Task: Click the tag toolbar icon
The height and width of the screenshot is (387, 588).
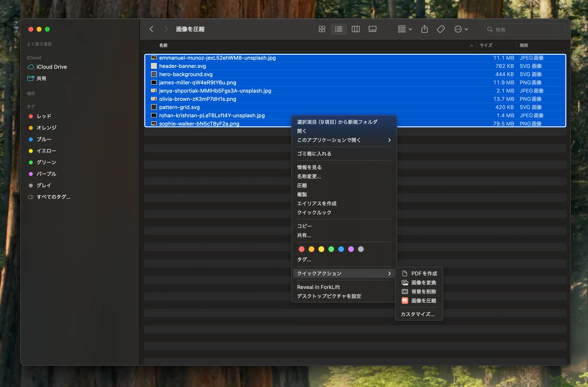Action: (x=440, y=29)
